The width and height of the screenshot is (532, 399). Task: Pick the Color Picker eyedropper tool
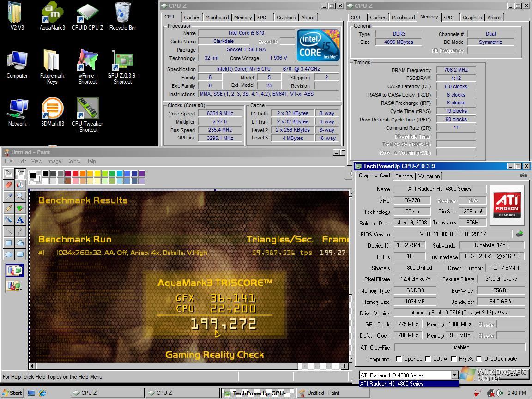point(9,196)
